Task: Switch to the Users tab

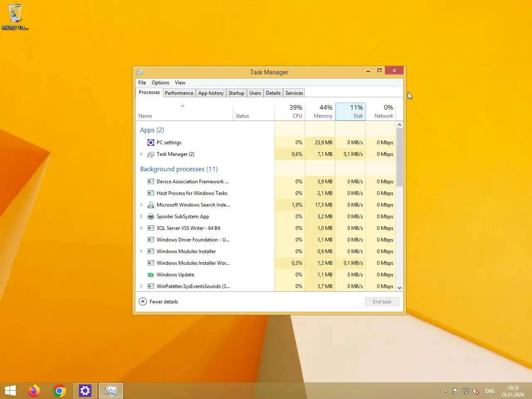Action: [x=255, y=93]
